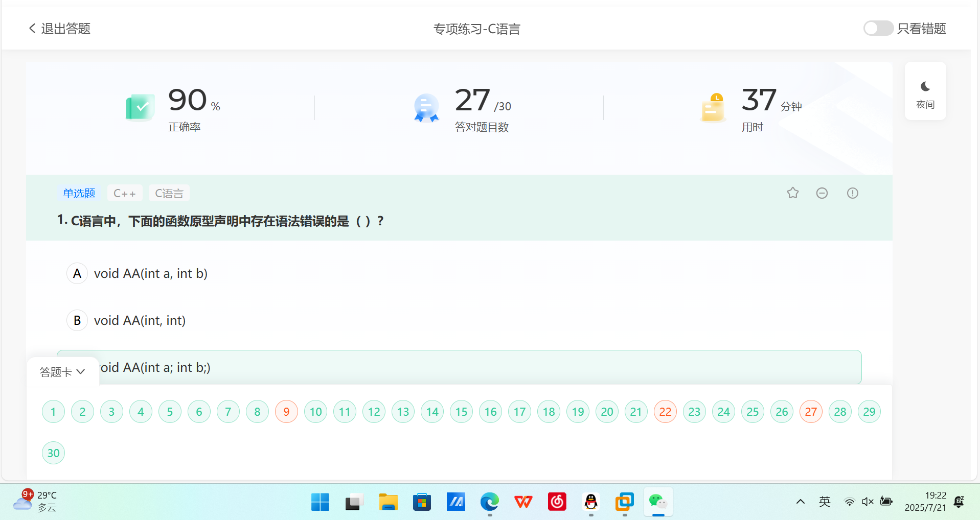Select the C语言 category tag
Screen dimensions: 980x520
tap(169, 193)
